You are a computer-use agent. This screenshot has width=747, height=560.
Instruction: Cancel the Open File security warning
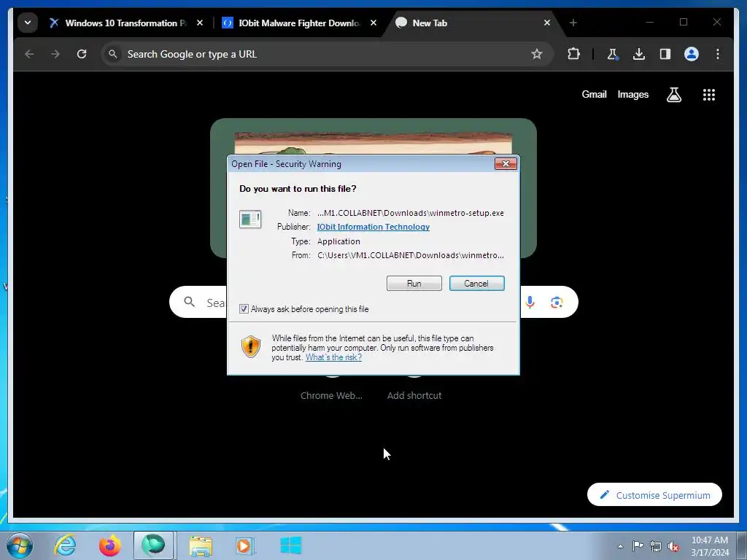[476, 284]
